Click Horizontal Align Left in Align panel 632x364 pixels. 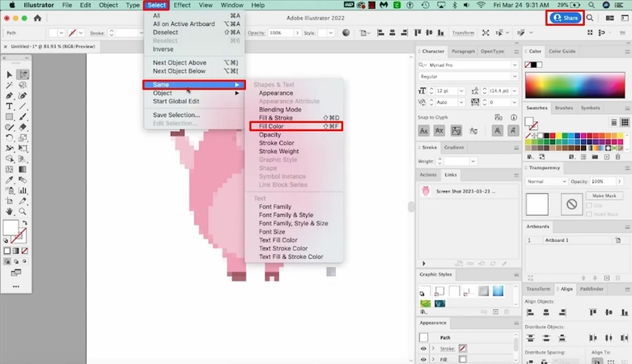point(530,312)
